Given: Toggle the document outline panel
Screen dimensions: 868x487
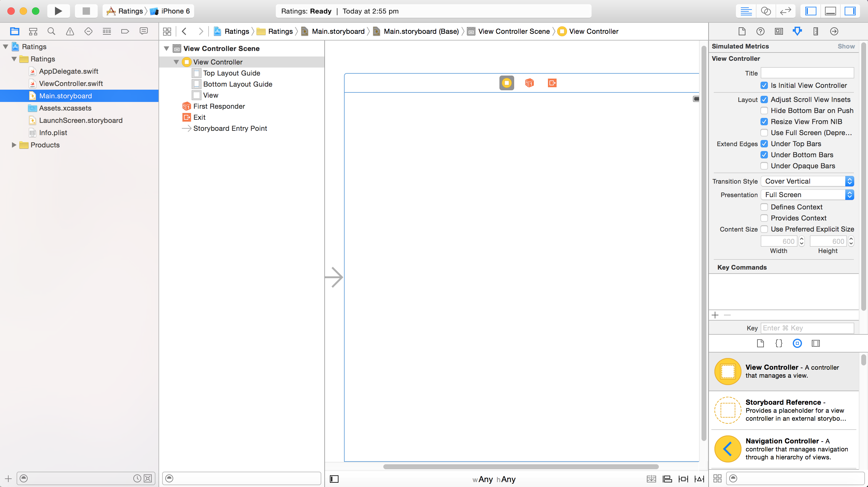Looking at the screenshot, I should 334,479.
